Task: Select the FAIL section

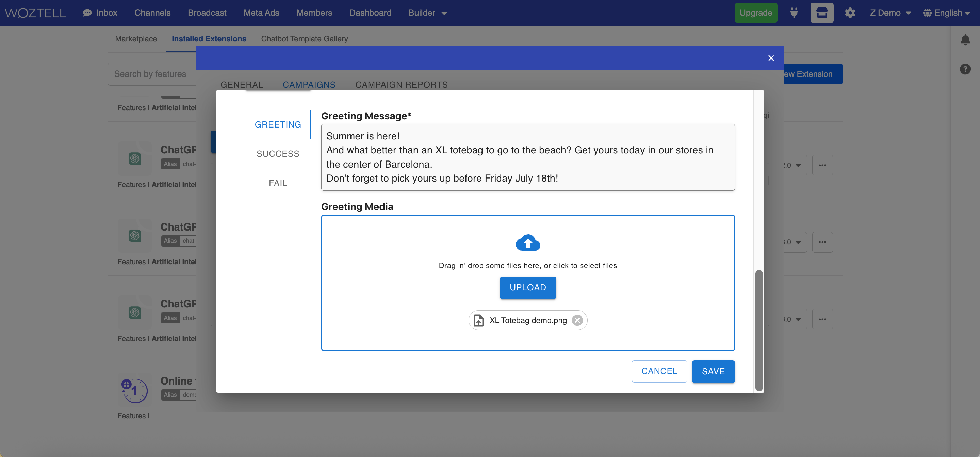Action: pyautogui.click(x=278, y=183)
